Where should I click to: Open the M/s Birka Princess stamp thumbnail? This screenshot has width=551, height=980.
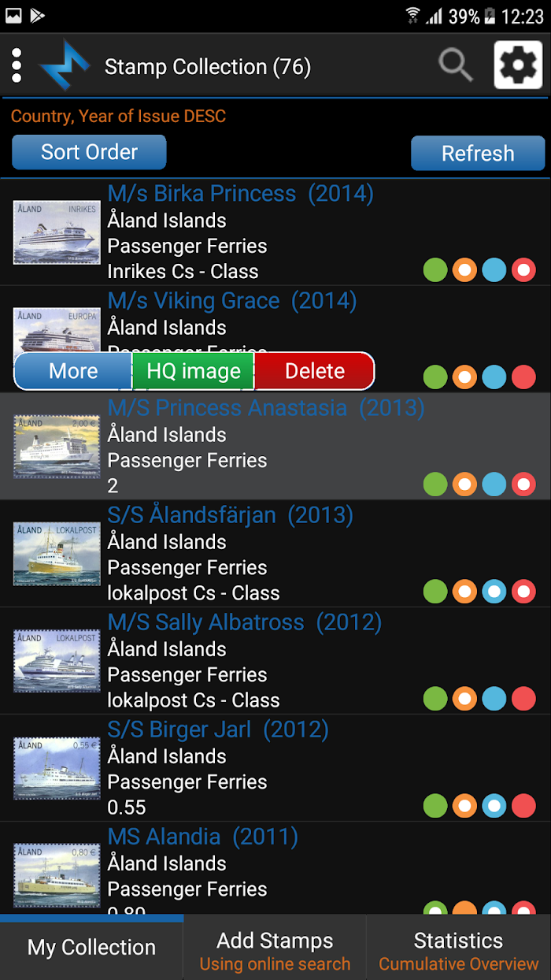(x=57, y=232)
